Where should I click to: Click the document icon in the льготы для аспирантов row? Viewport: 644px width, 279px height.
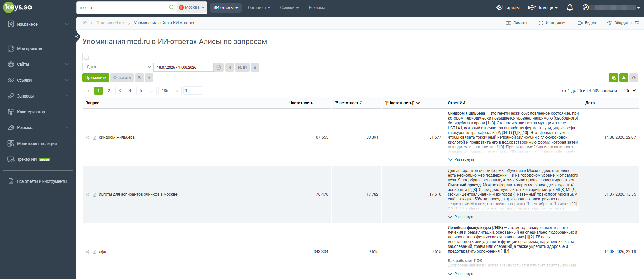coord(95,194)
